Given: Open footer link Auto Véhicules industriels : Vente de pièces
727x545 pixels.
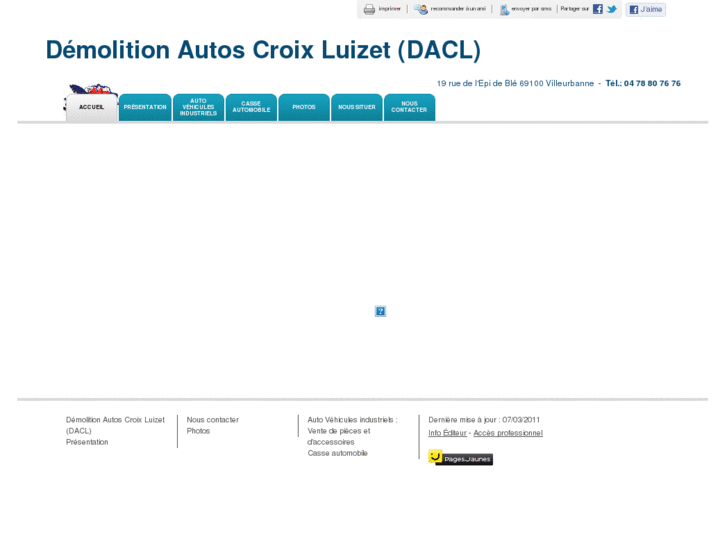Looking at the screenshot, I should click(x=352, y=431).
